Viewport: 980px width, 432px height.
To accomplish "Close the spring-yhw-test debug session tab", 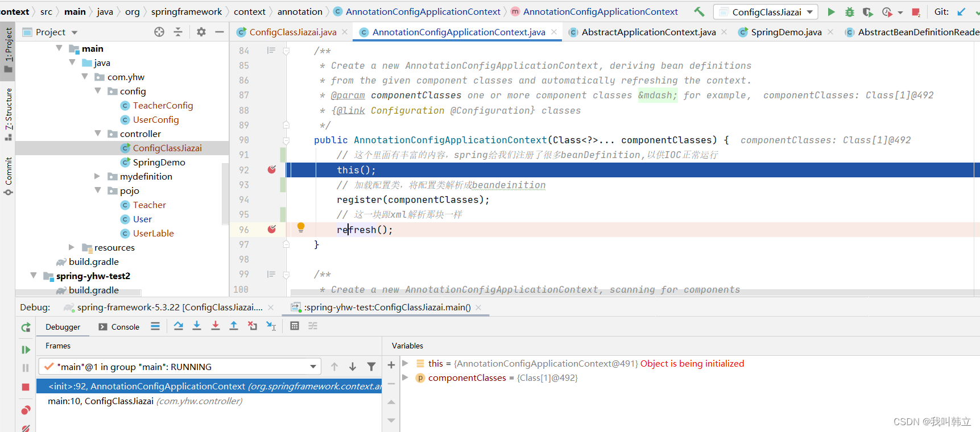I will point(478,308).
